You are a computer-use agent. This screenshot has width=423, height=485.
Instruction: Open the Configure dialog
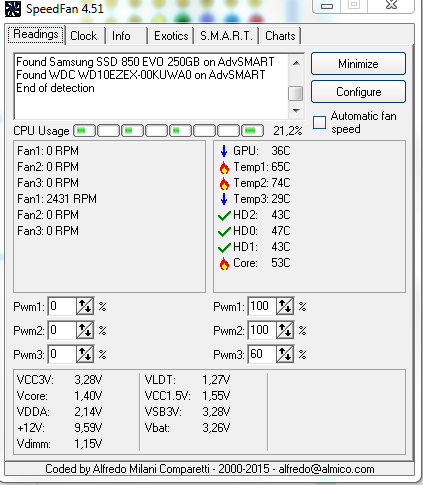[358, 92]
